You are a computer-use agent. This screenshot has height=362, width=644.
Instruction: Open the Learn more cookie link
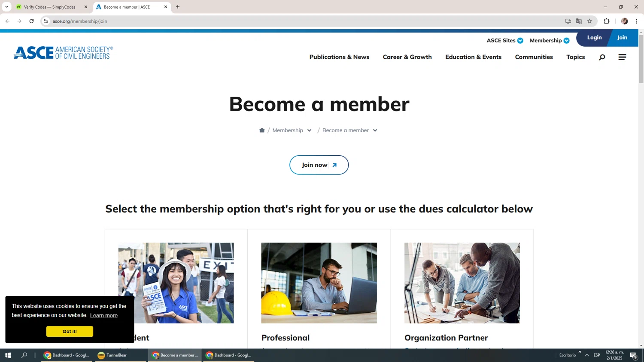point(104,316)
